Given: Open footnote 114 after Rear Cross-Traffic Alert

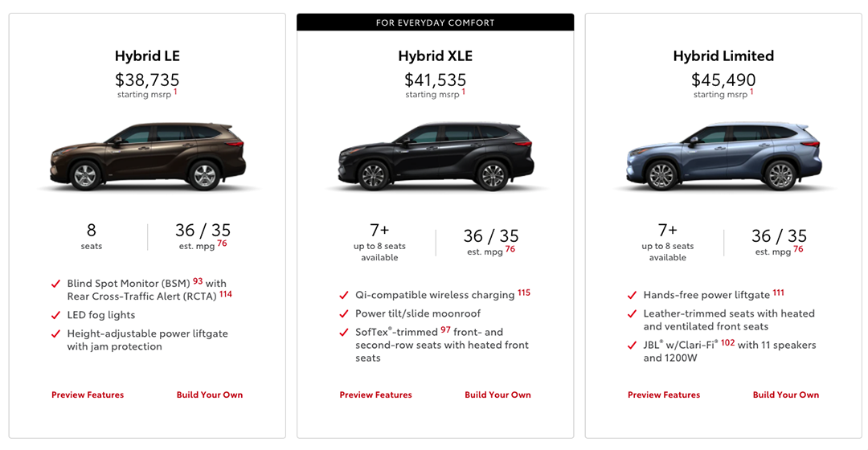Looking at the screenshot, I should coord(225,294).
